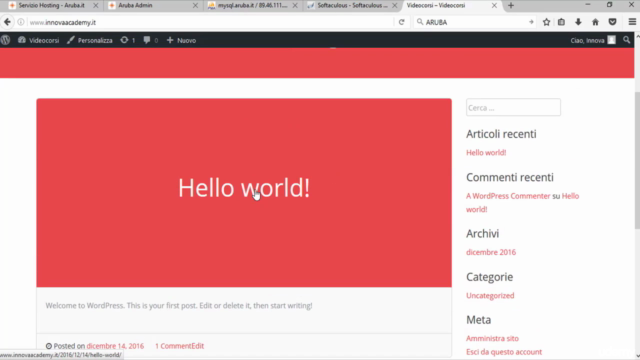Open the Hello world! post title
Viewport: 640px width, 360px height.
(x=244, y=188)
